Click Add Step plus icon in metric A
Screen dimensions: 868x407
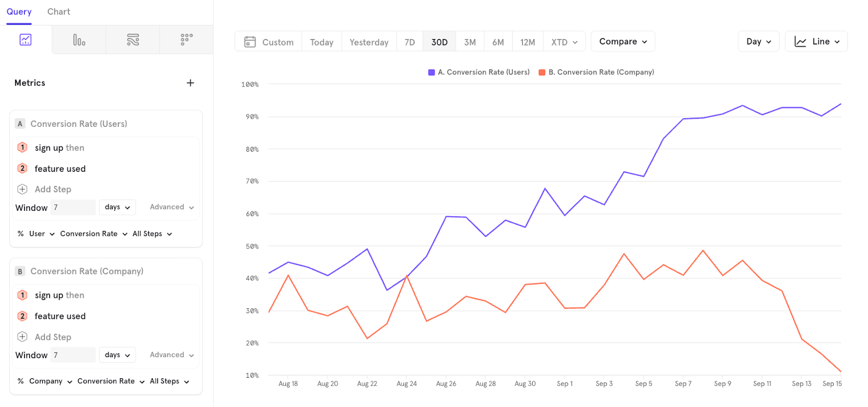coord(22,189)
